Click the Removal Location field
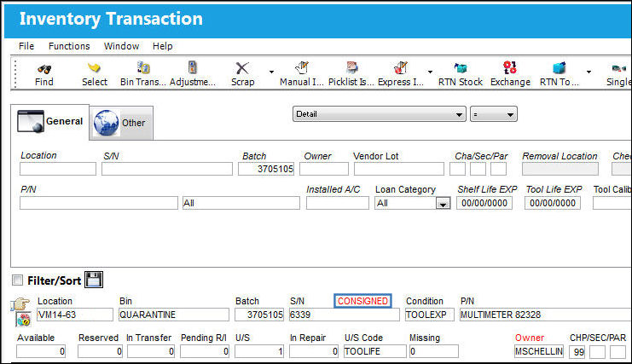Viewport: 632px width, 364px height. click(x=560, y=169)
